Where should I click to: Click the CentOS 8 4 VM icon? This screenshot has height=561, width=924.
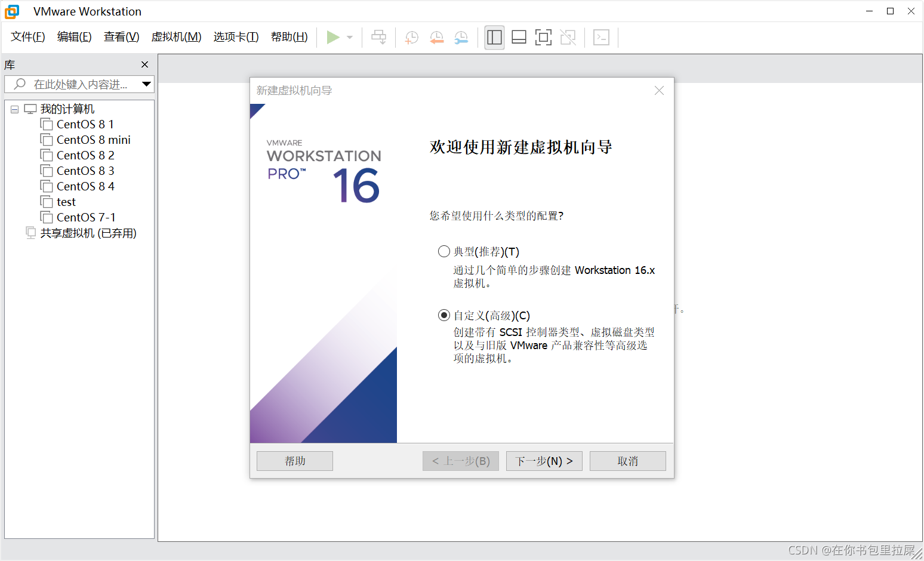[x=47, y=186]
